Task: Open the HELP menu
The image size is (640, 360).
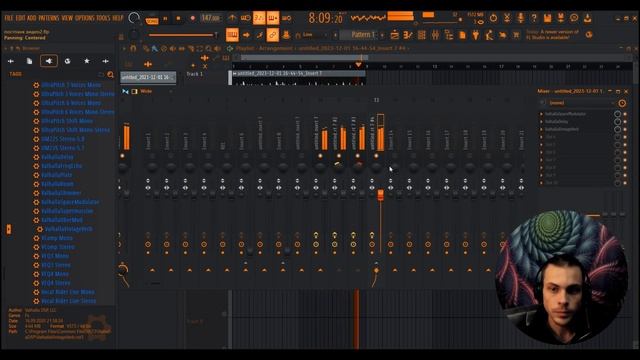Action: [x=118, y=18]
